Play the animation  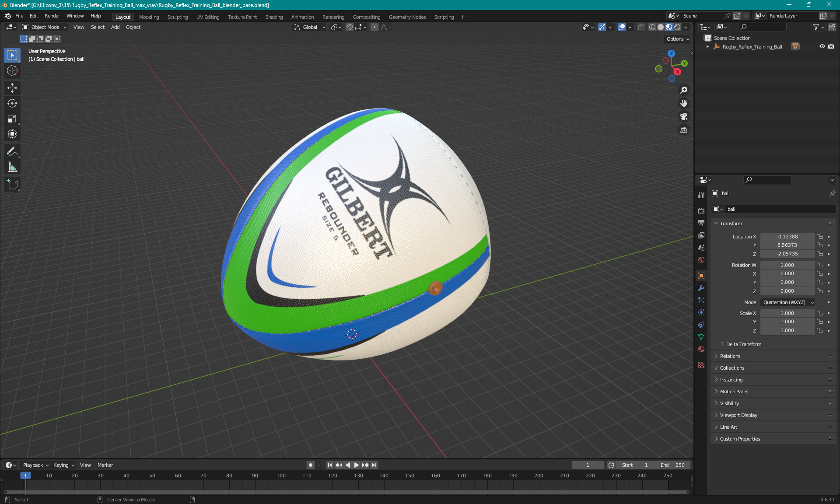pos(357,465)
